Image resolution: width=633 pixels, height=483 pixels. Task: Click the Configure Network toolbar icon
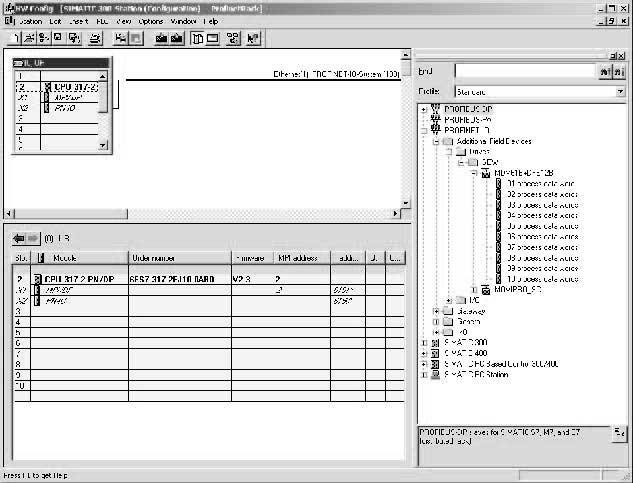click(233, 38)
